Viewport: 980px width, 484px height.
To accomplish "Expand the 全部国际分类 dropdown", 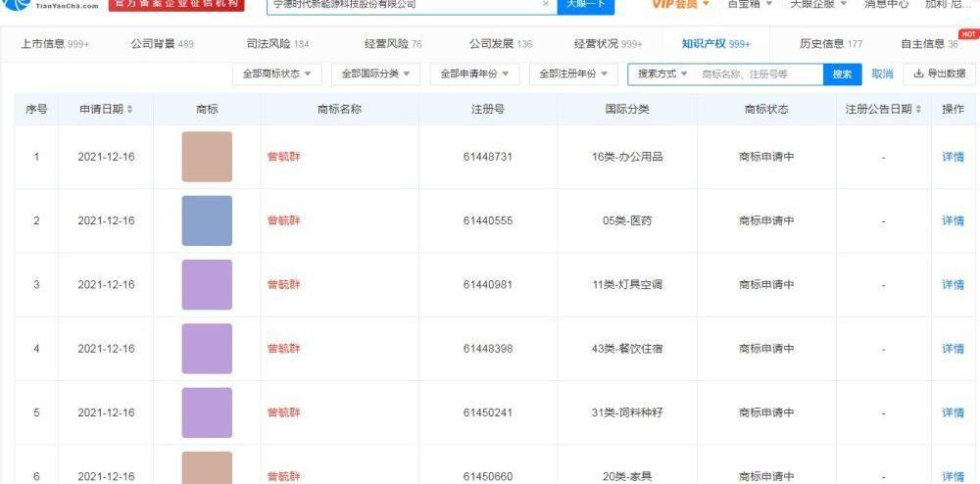I will point(375,74).
